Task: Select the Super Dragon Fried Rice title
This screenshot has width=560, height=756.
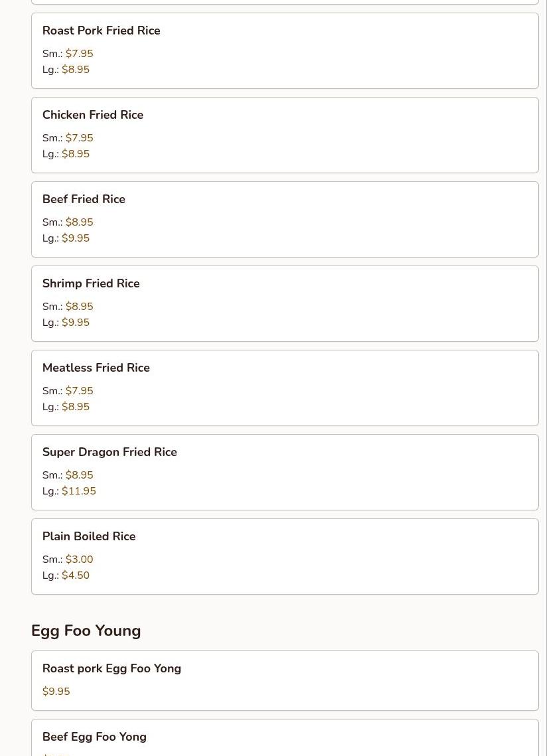Action: pyautogui.click(x=109, y=452)
